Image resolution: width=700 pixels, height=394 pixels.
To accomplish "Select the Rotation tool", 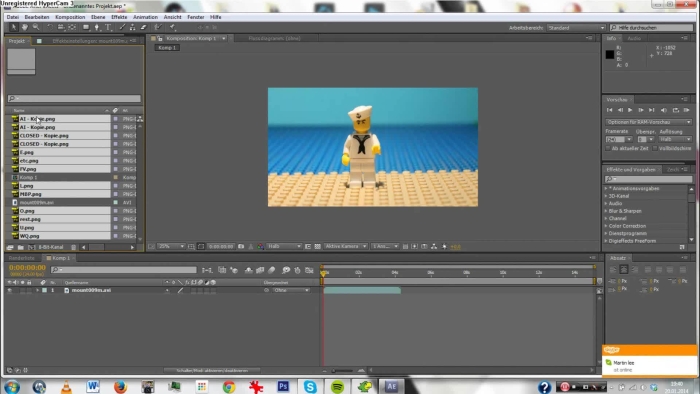I will (50, 27).
